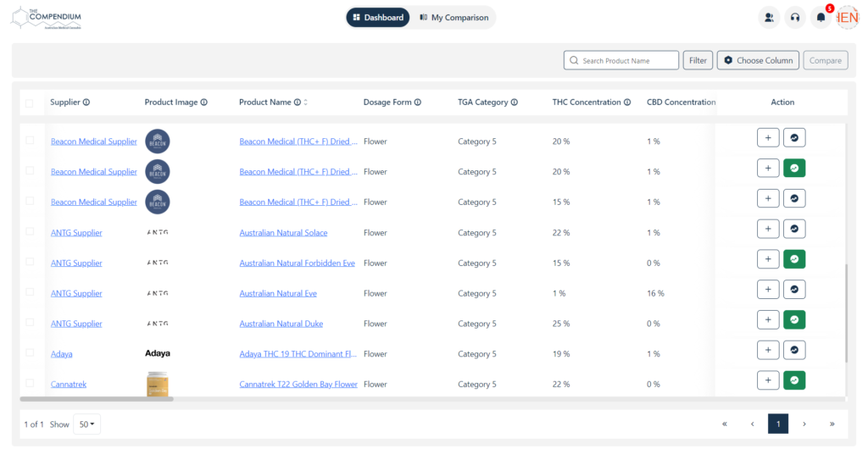The width and height of the screenshot is (868, 449).
Task: Click compare icon in Australian Natural Eve row
Action: pos(794,289)
